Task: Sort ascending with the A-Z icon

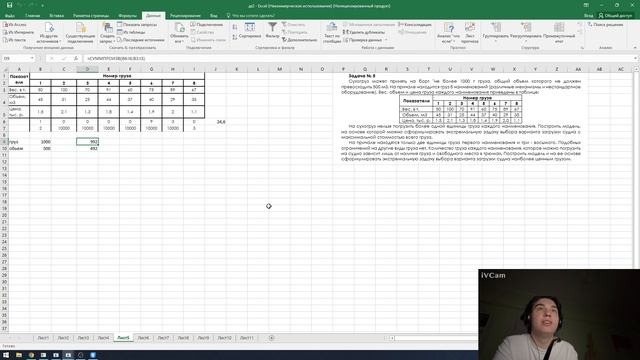Action: (235, 27)
